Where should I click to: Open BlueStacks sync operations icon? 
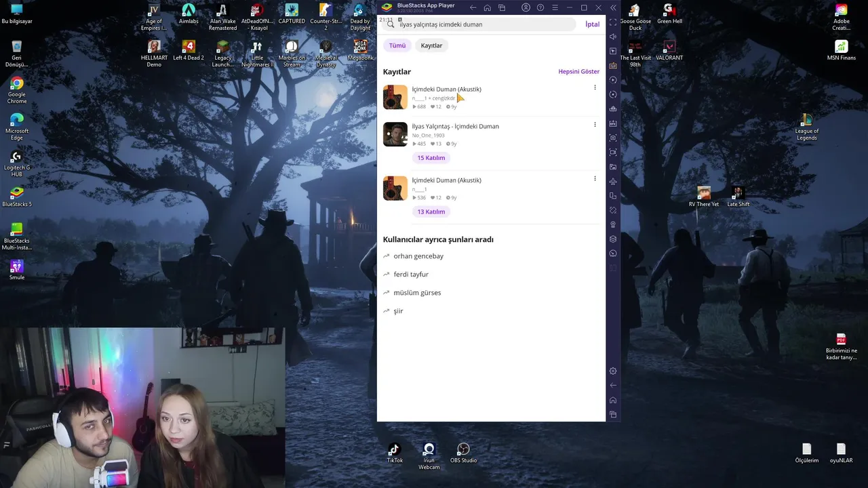(613, 80)
